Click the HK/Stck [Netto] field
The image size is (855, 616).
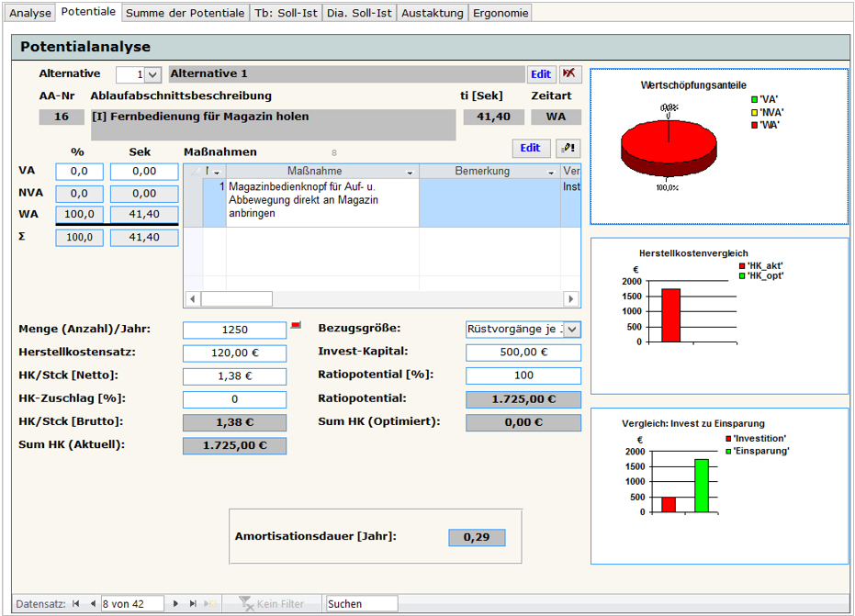click(234, 376)
